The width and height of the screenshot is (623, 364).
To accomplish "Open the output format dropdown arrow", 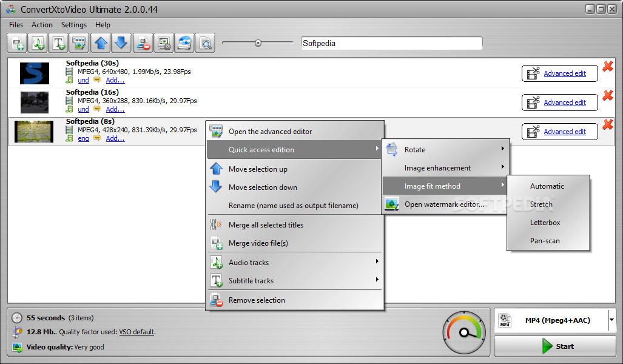I will pyautogui.click(x=612, y=320).
